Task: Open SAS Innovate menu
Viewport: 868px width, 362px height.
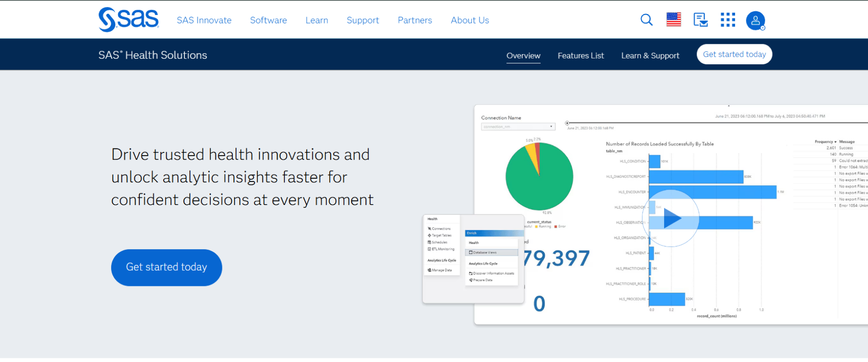Action: [x=204, y=20]
